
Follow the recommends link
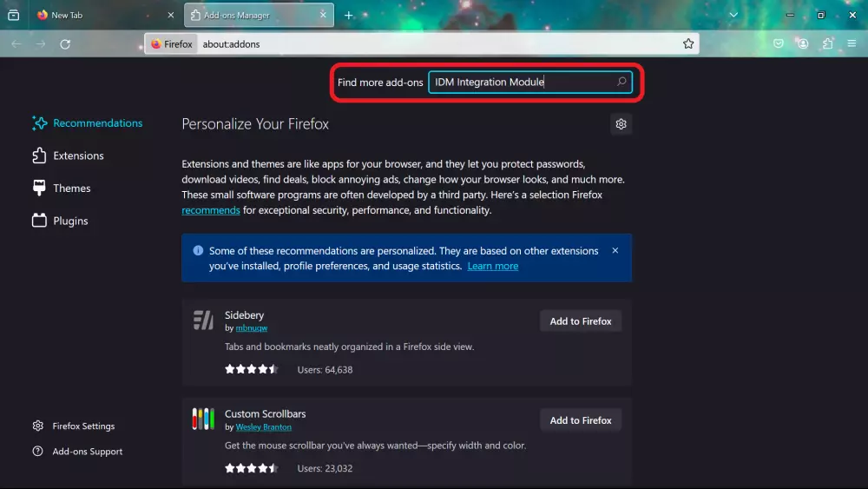coord(211,210)
